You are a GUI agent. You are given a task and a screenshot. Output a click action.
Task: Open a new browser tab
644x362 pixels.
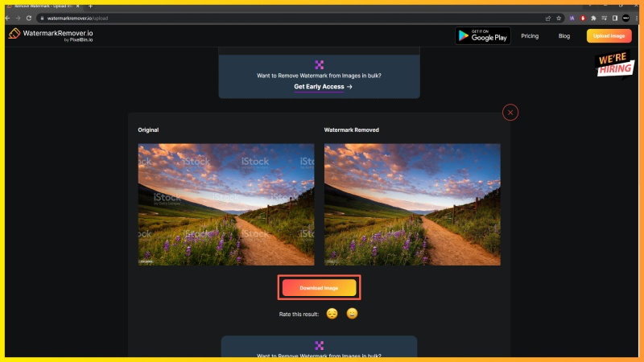pos(90,6)
